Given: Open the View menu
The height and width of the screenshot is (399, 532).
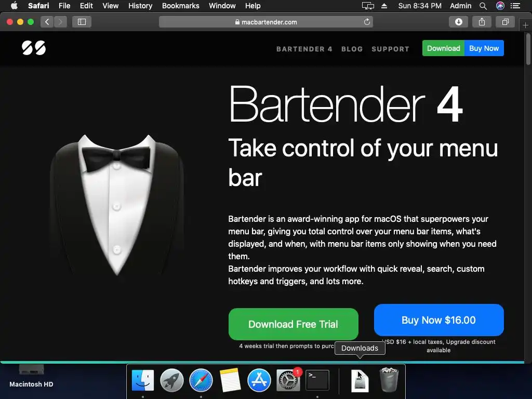Looking at the screenshot, I should [x=111, y=6].
